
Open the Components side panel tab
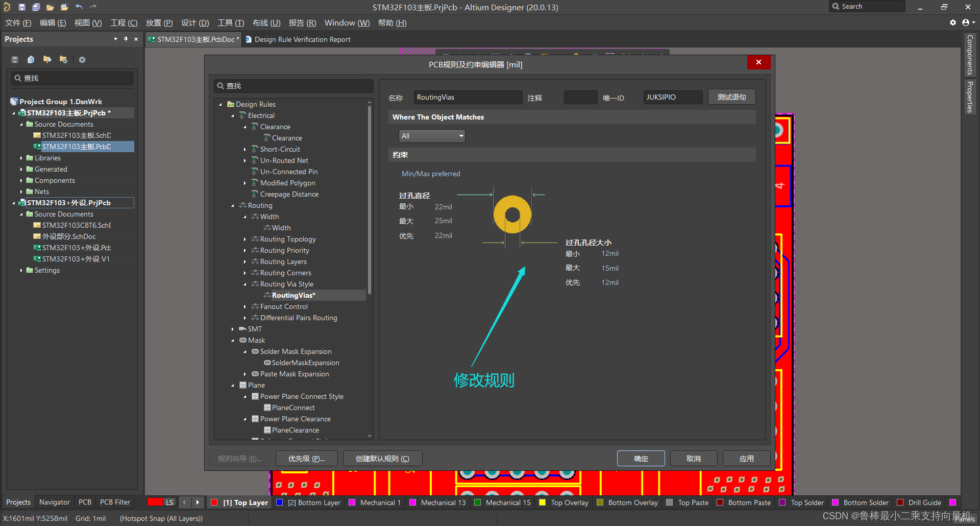coord(970,55)
